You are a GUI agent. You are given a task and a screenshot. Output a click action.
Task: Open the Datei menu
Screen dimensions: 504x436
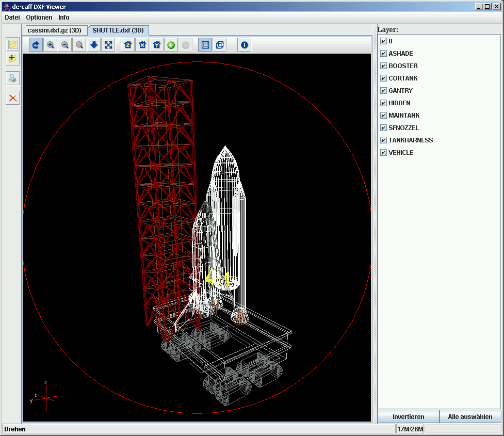(12, 18)
